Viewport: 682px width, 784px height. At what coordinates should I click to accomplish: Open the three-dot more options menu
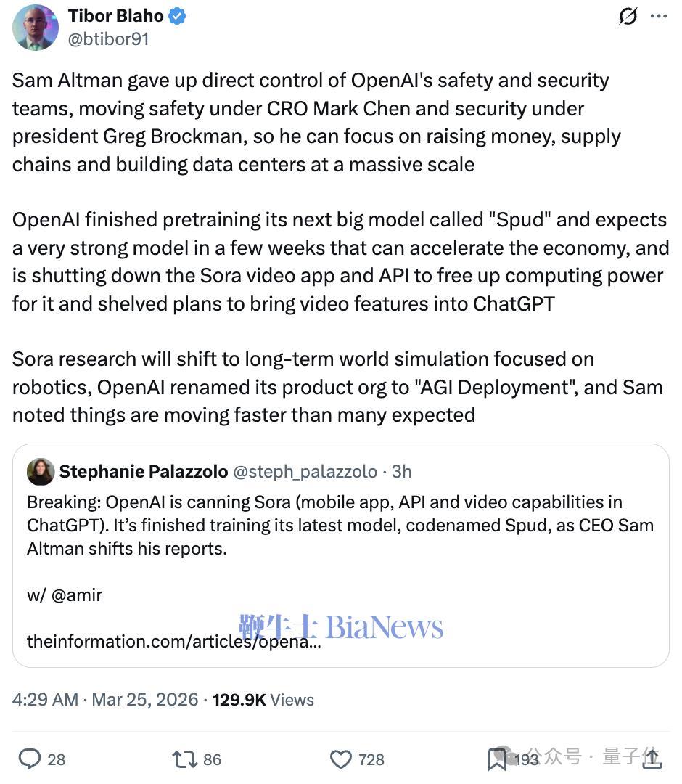pos(658,16)
